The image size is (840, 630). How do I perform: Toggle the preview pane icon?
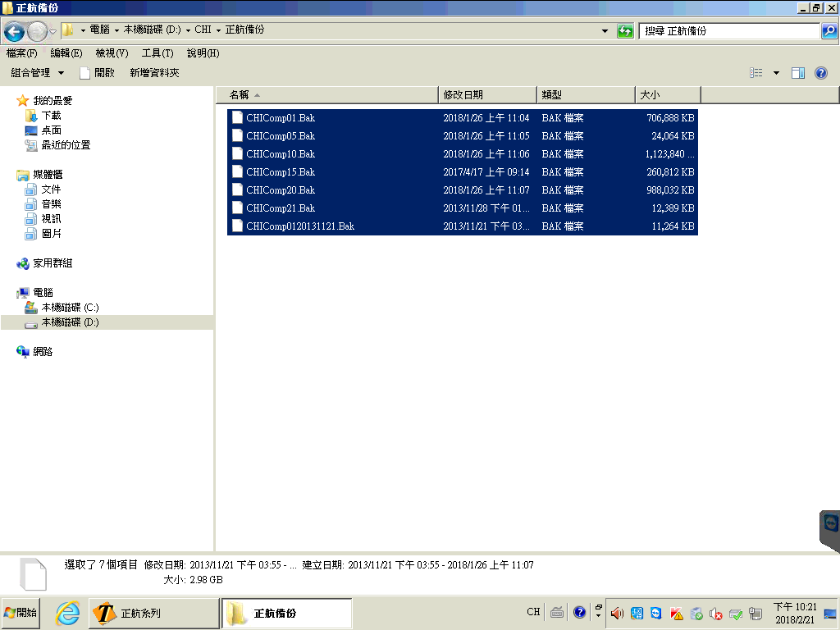[x=798, y=73]
